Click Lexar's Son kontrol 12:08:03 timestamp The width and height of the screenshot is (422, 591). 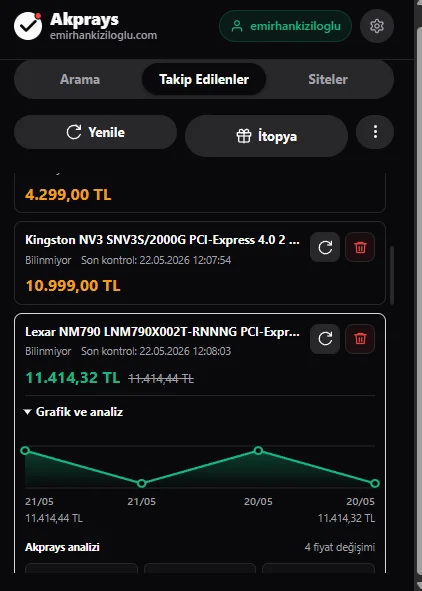[156, 351]
